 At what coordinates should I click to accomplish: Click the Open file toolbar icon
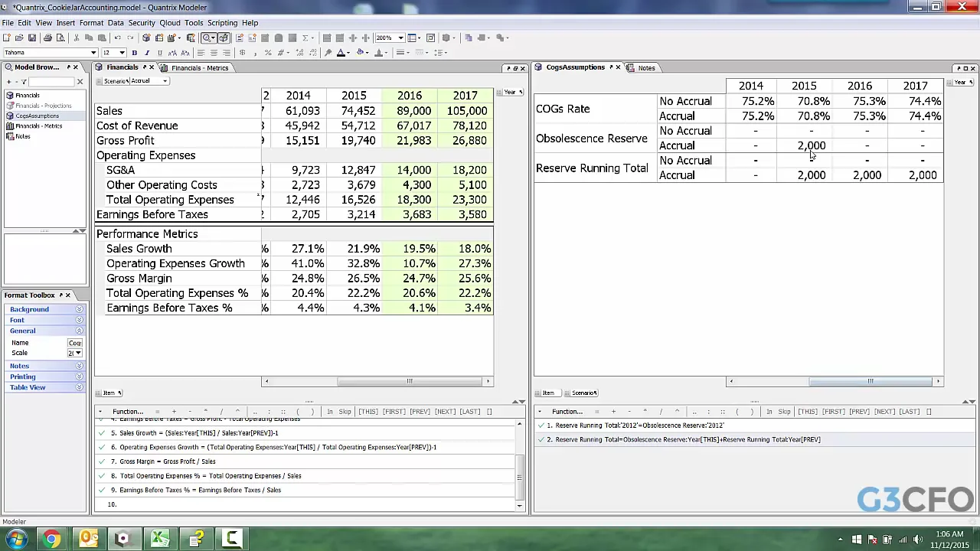click(19, 37)
